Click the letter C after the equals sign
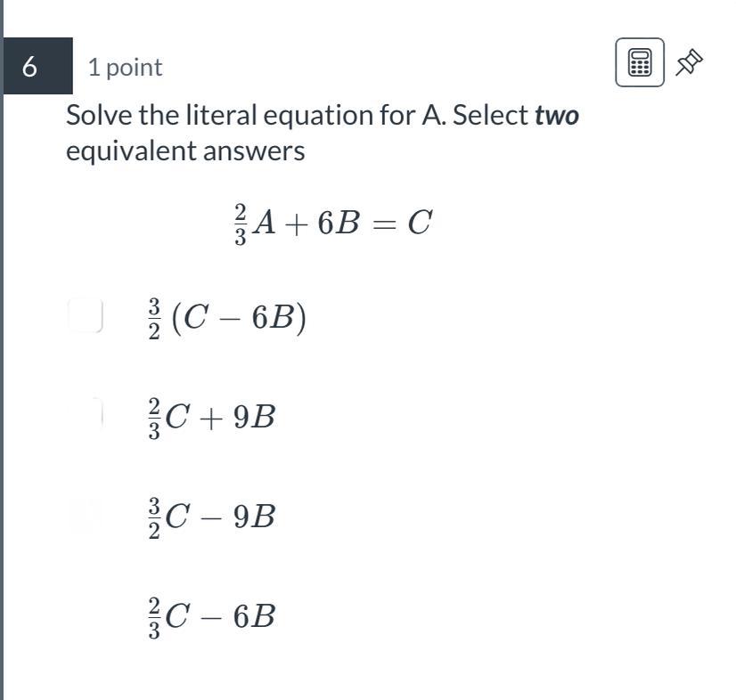This screenshot has width=736, height=700. (420, 223)
